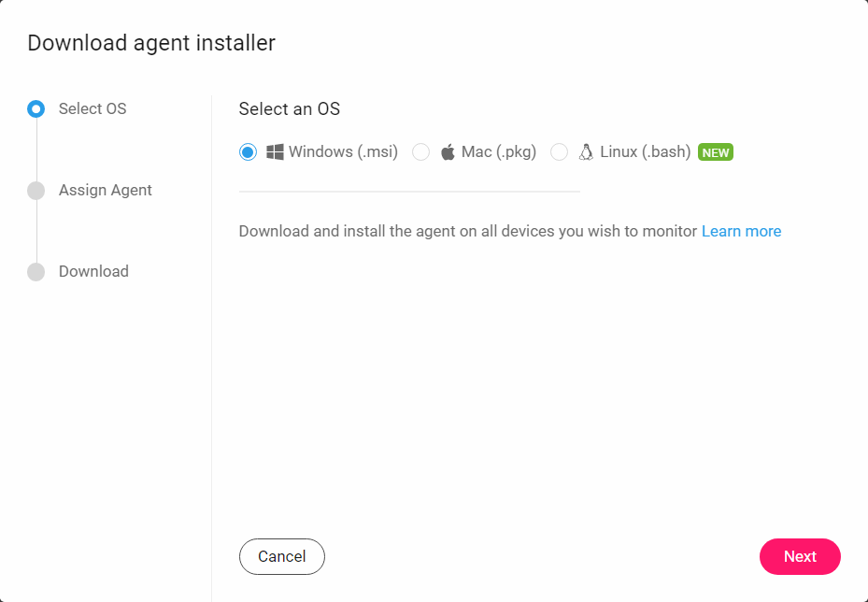The width and height of the screenshot is (868, 602).
Task: Open the Learn more link
Action: 741,231
